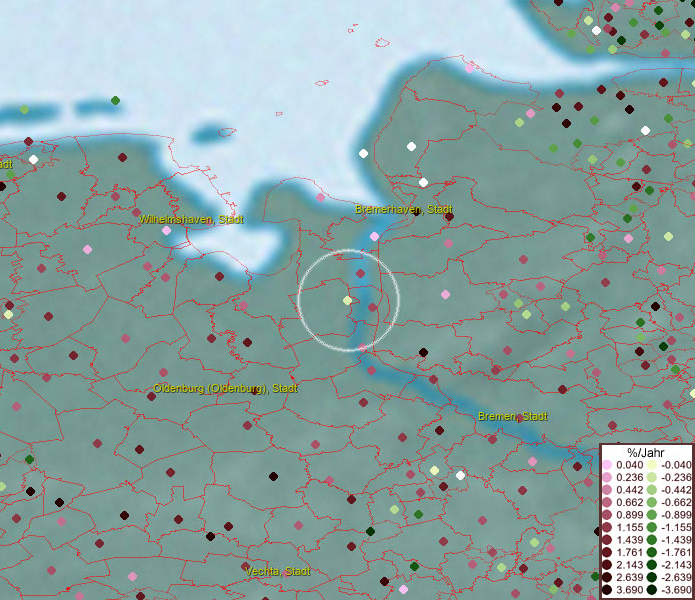
Task: Select the Wilhelmshaven, Stadt label
Action: [191, 219]
